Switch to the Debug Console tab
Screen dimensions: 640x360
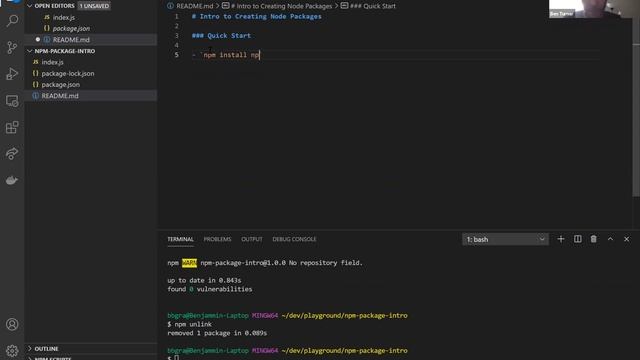pyautogui.click(x=294, y=239)
